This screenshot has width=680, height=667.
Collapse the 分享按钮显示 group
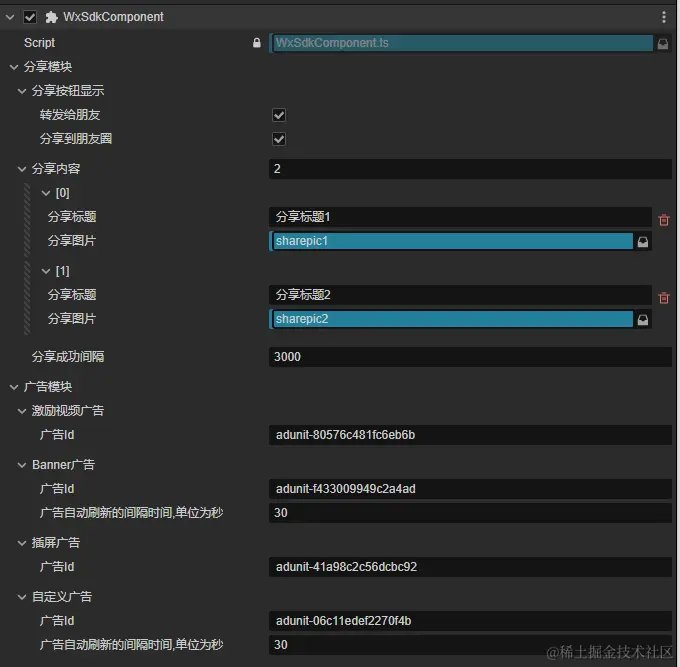(x=22, y=91)
